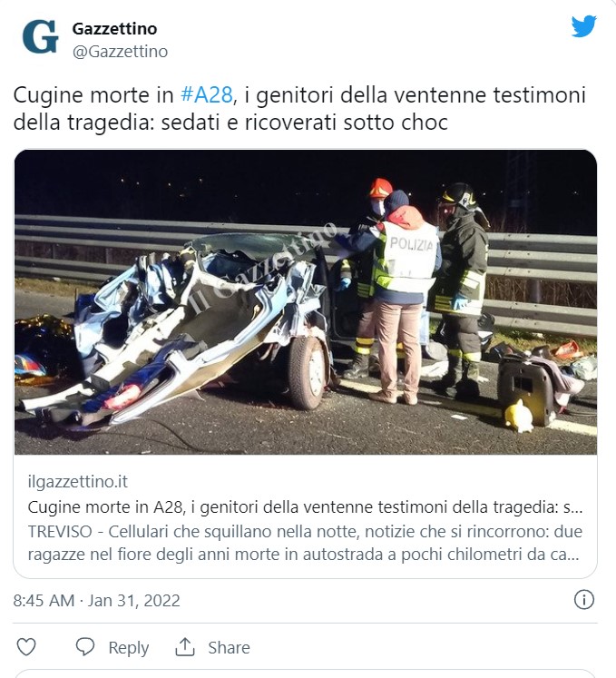Open the Gazzettino profile avatar

click(x=40, y=36)
